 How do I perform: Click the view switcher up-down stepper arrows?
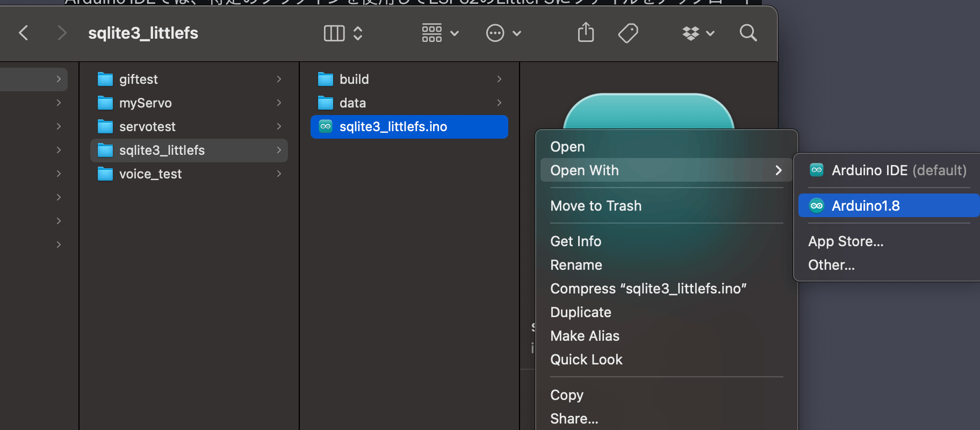pyautogui.click(x=358, y=33)
